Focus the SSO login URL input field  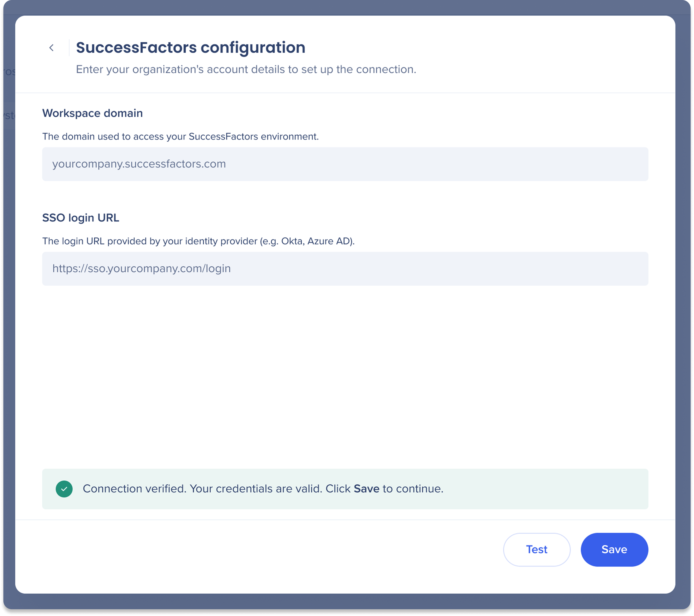(345, 269)
